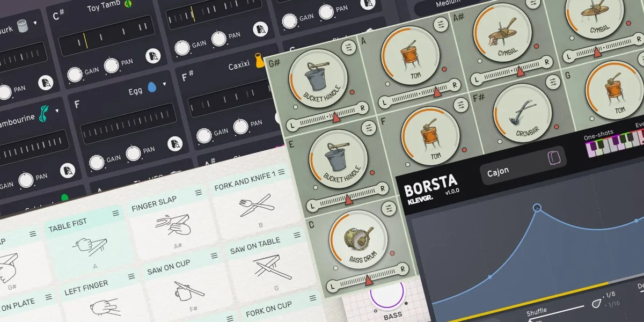Click the Gain knob on the F Egg pad
Screen dimensions: 644x322
tap(96, 162)
